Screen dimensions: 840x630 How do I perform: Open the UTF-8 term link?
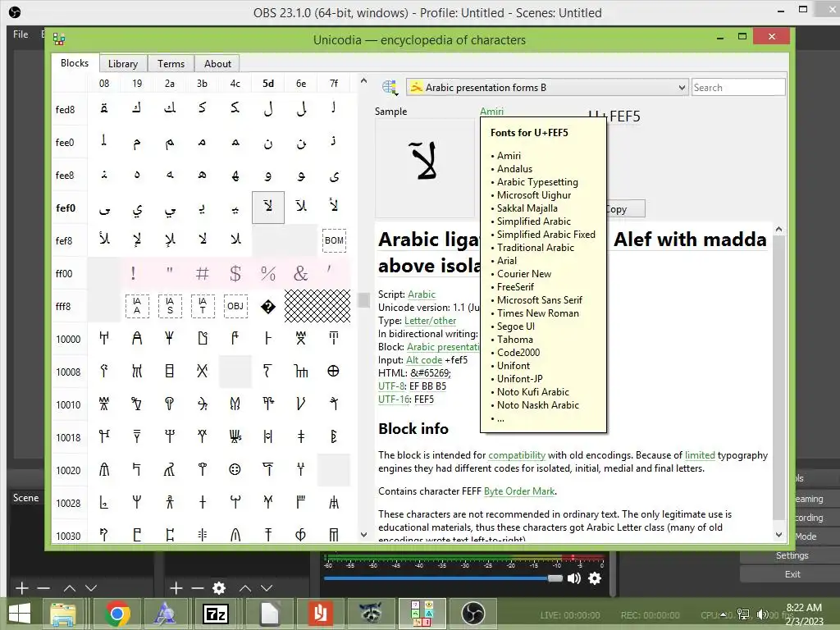(391, 386)
